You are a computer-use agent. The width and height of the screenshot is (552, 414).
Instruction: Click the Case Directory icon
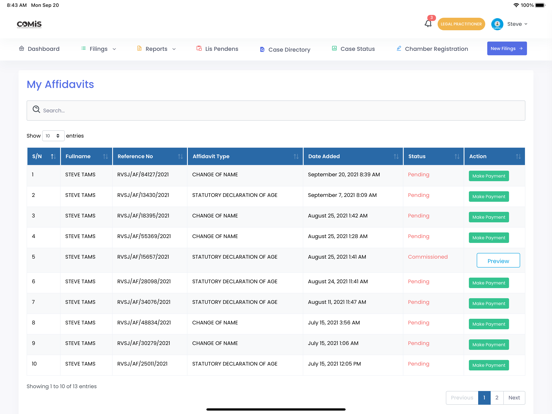(x=262, y=50)
